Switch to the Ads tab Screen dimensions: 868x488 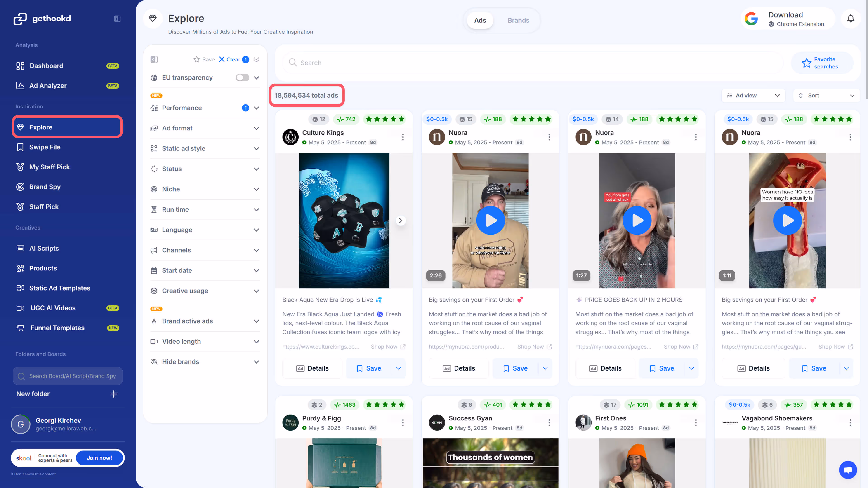[x=480, y=20]
